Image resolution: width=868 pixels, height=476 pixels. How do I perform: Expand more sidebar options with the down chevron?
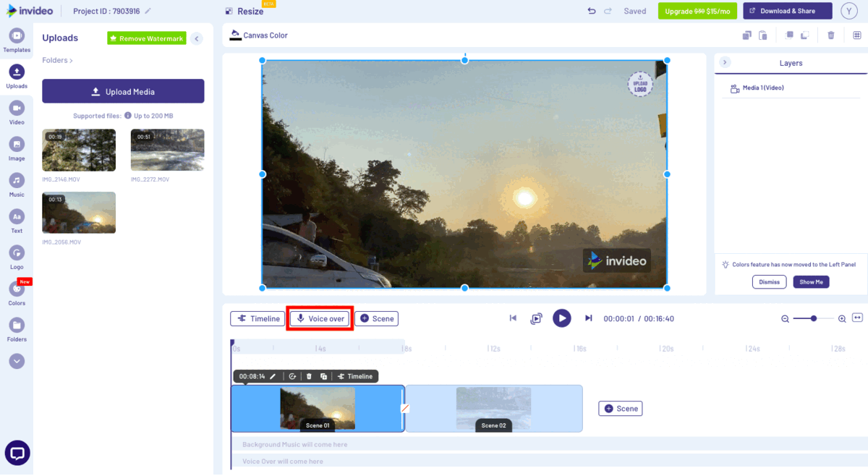[17, 361]
